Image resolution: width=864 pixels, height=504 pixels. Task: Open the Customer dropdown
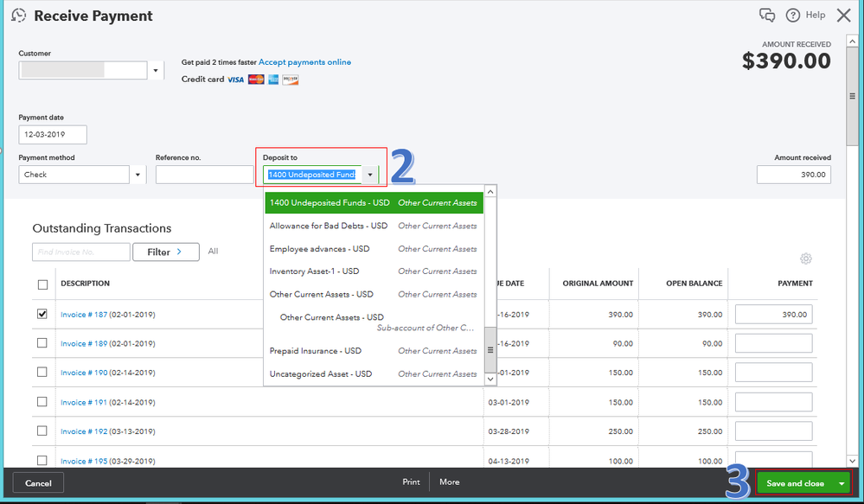click(156, 68)
